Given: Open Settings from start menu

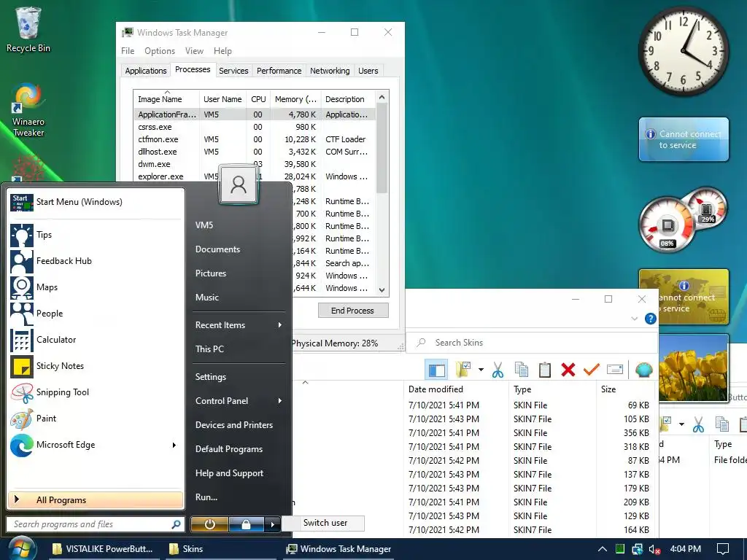Looking at the screenshot, I should 211,377.
